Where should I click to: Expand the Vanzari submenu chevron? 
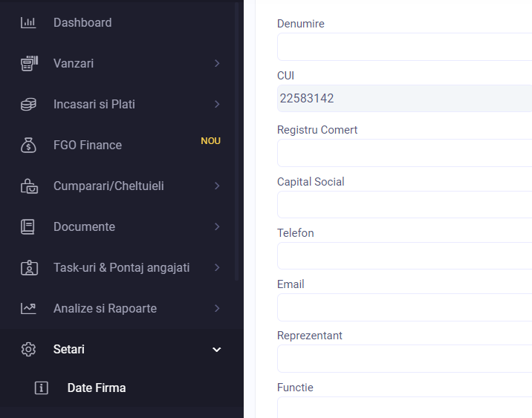pos(217,63)
